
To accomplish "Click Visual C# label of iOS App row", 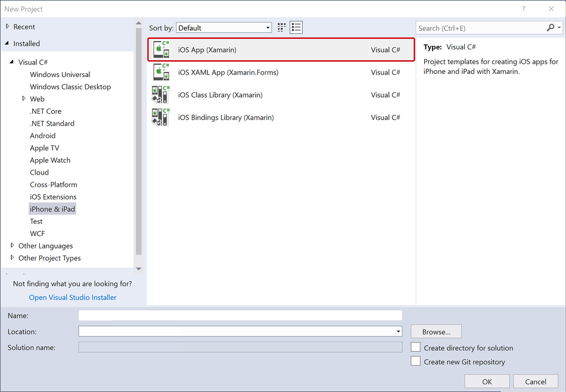I will [385, 50].
